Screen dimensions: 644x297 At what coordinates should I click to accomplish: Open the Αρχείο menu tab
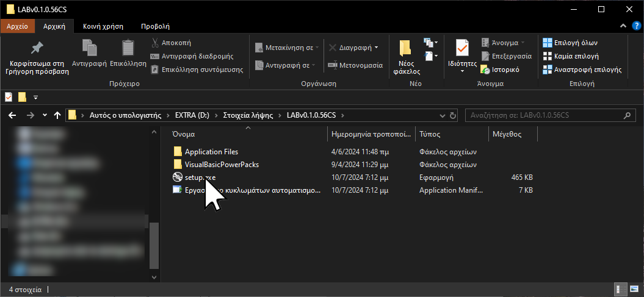pos(17,26)
